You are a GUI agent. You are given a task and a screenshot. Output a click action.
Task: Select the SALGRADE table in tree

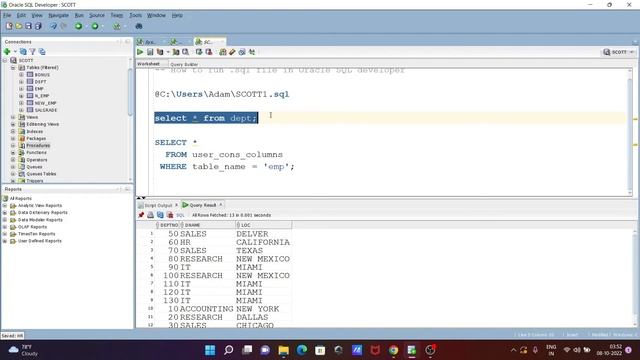pos(46,110)
